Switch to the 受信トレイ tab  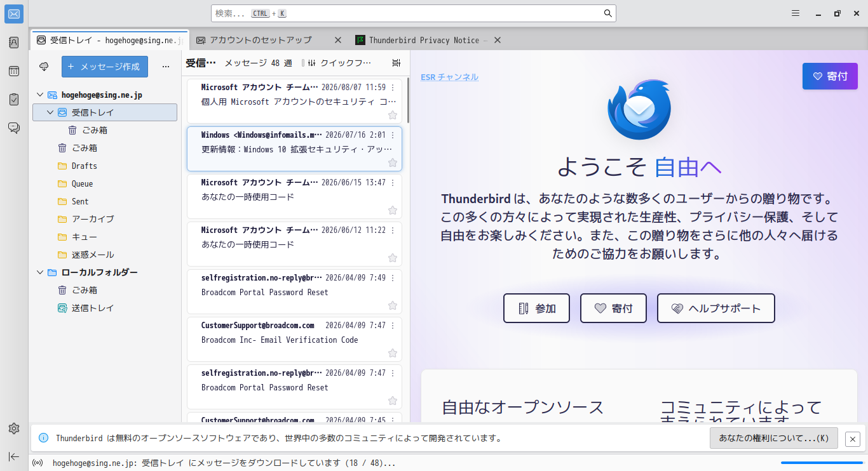pos(110,40)
